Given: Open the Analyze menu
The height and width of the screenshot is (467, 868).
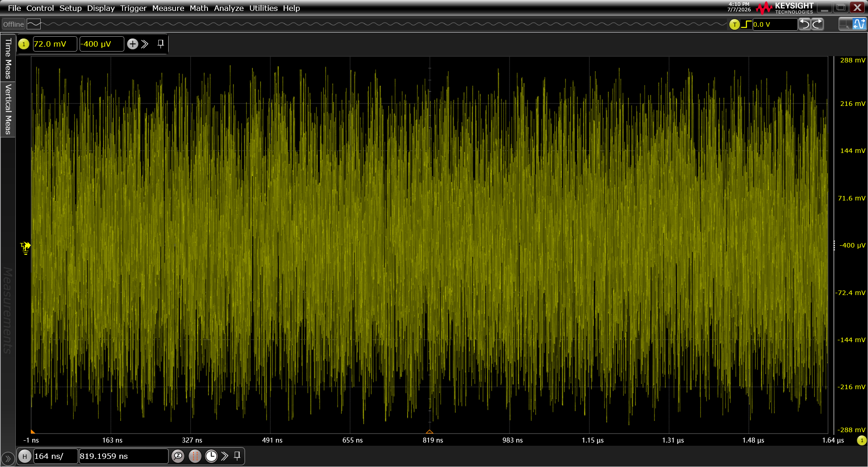Looking at the screenshot, I should click(x=229, y=8).
